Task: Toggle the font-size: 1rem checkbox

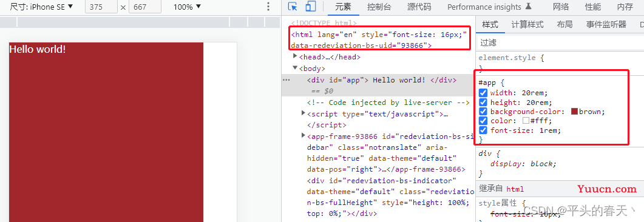Action: pos(483,131)
